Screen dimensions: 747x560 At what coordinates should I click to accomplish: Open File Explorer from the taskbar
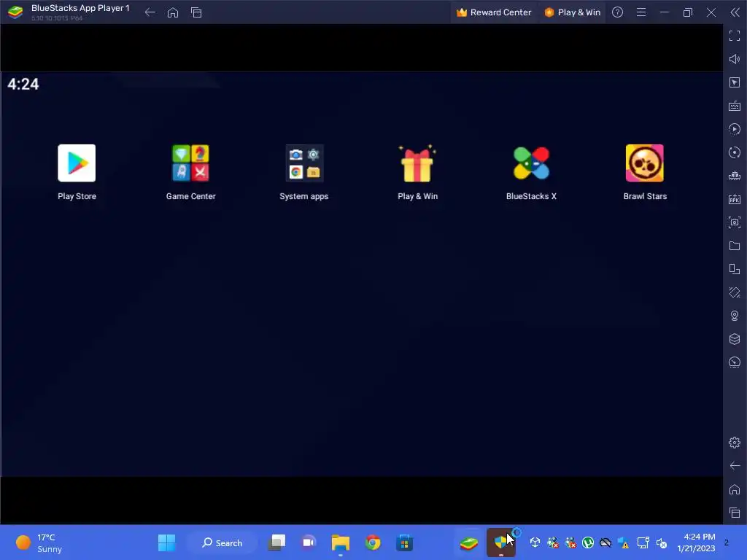click(341, 542)
